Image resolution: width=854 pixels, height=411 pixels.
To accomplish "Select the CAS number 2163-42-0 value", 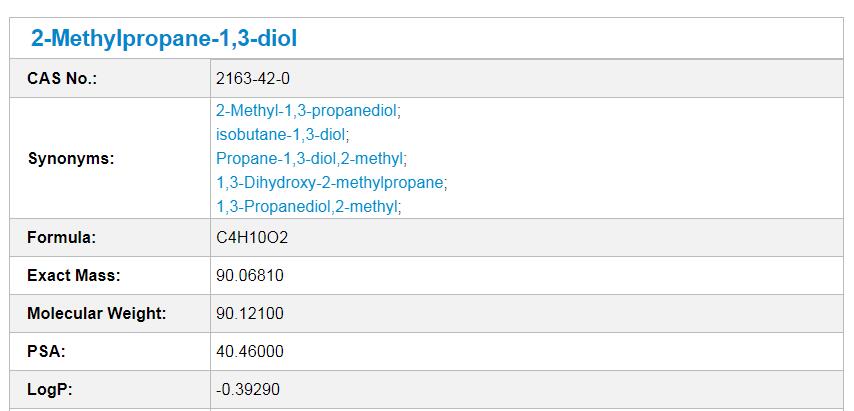I will 253,79.
